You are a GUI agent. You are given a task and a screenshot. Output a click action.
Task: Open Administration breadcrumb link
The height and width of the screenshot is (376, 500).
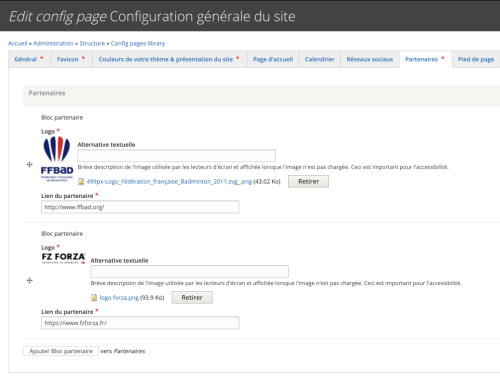point(53,43)
